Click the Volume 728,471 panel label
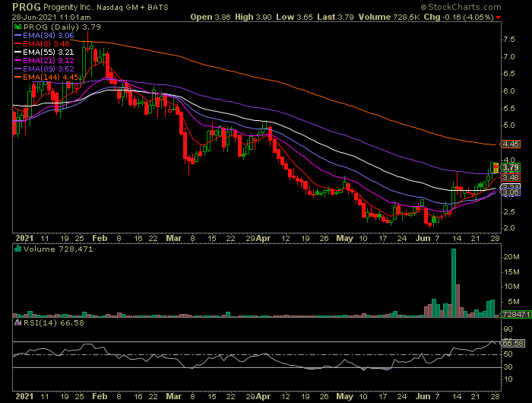Screen dimensions: 532x403 [58, 249]
